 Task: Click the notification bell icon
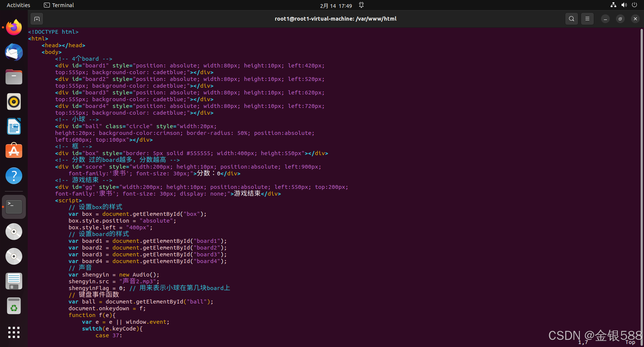pyautogui.click(x=361, y=5)
